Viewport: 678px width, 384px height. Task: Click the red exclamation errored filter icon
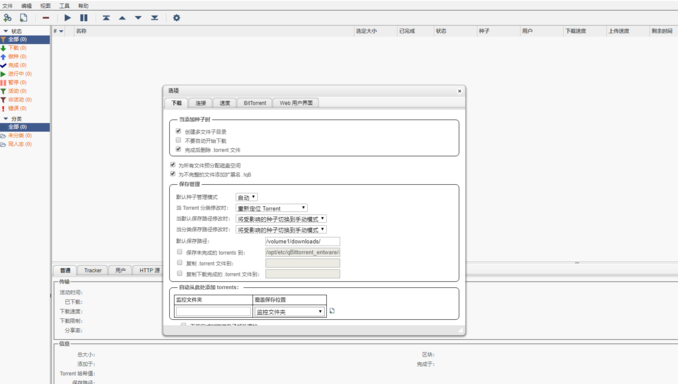3,109
